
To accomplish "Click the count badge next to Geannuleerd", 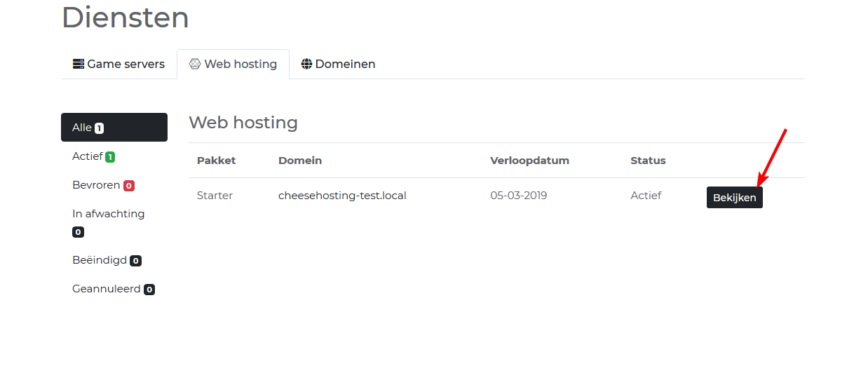I will pos(149,290).
